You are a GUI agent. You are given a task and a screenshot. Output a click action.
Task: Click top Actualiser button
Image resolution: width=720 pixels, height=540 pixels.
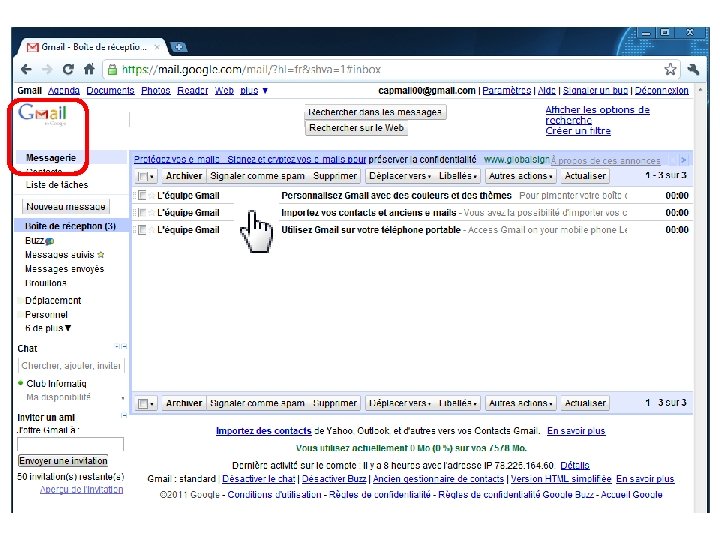(585, 176)
